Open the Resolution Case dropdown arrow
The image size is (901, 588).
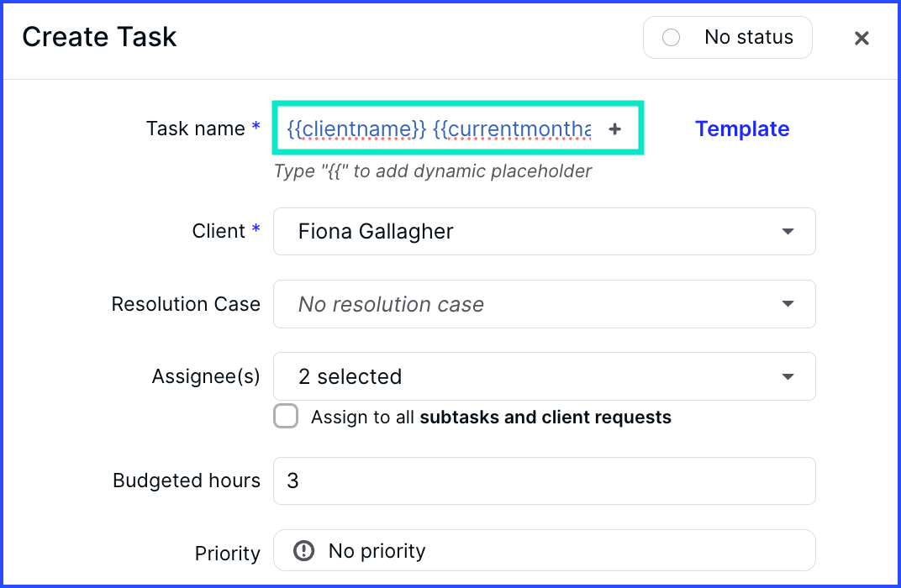tap(788, 304)
